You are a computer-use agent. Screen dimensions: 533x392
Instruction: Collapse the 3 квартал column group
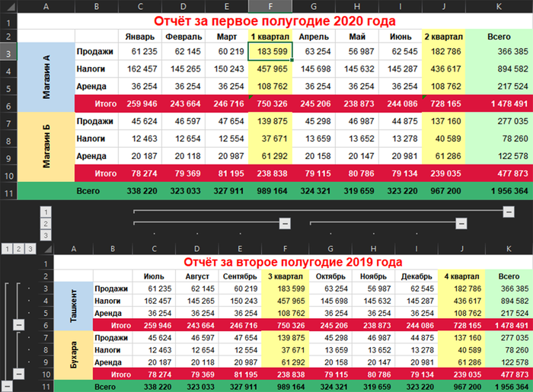click(285, 223)
